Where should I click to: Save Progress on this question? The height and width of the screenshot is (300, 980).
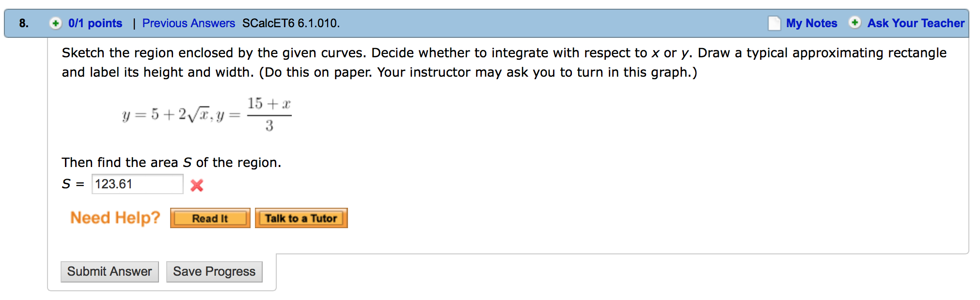pyautogui.click(x=214, y=271)
